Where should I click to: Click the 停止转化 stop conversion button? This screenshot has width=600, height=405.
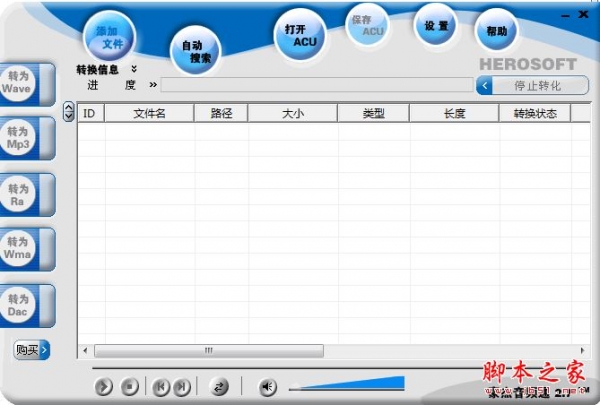[532, 85]
